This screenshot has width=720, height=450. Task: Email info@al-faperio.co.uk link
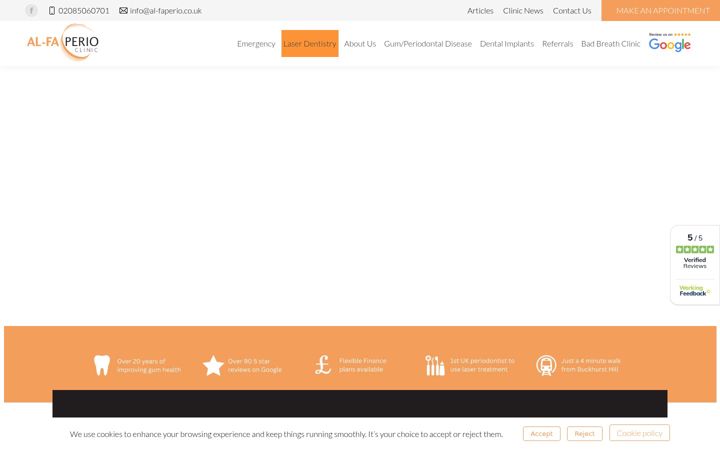click(166, 11)
